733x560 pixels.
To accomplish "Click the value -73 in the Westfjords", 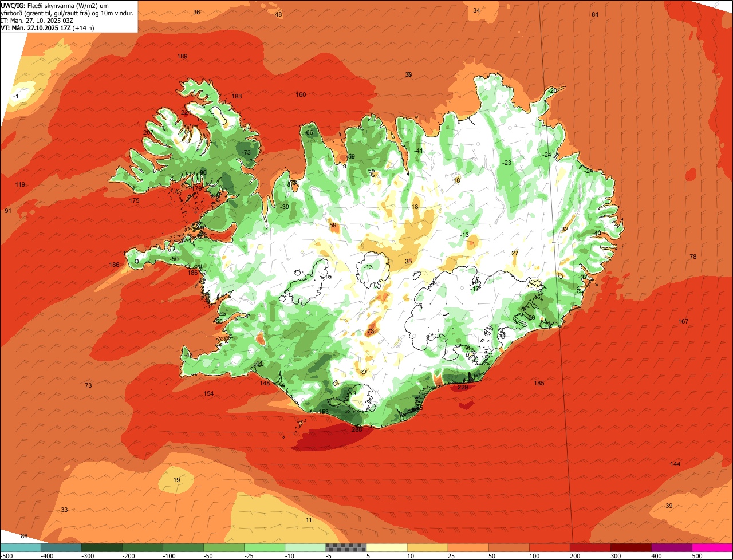I will (246, 152).
